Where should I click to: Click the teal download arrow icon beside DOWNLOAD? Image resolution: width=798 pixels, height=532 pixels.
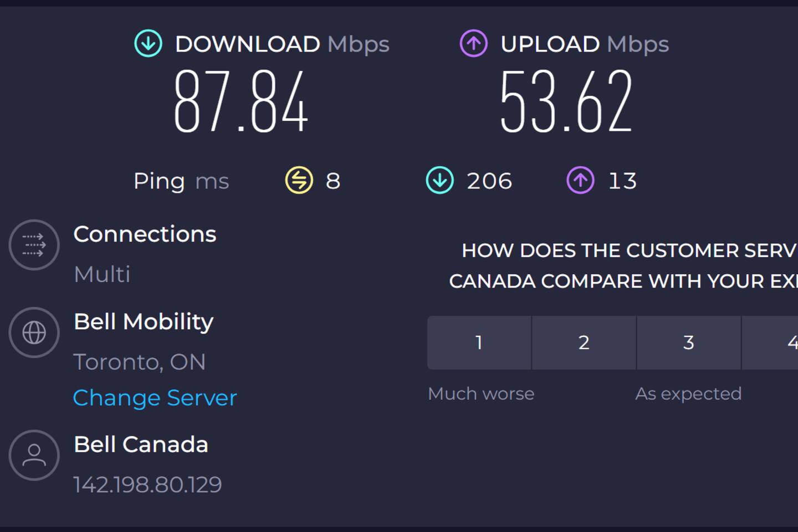(149, 43)
